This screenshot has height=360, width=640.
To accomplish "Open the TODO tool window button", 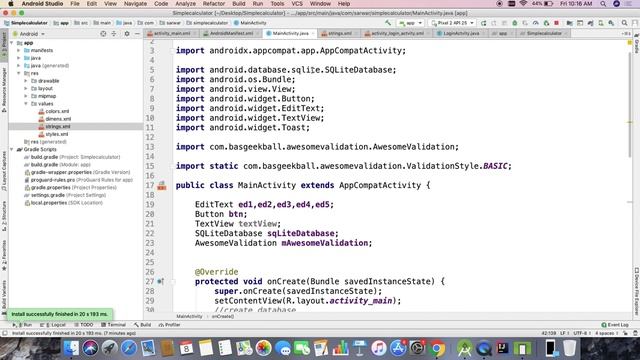I will point(84,325).
